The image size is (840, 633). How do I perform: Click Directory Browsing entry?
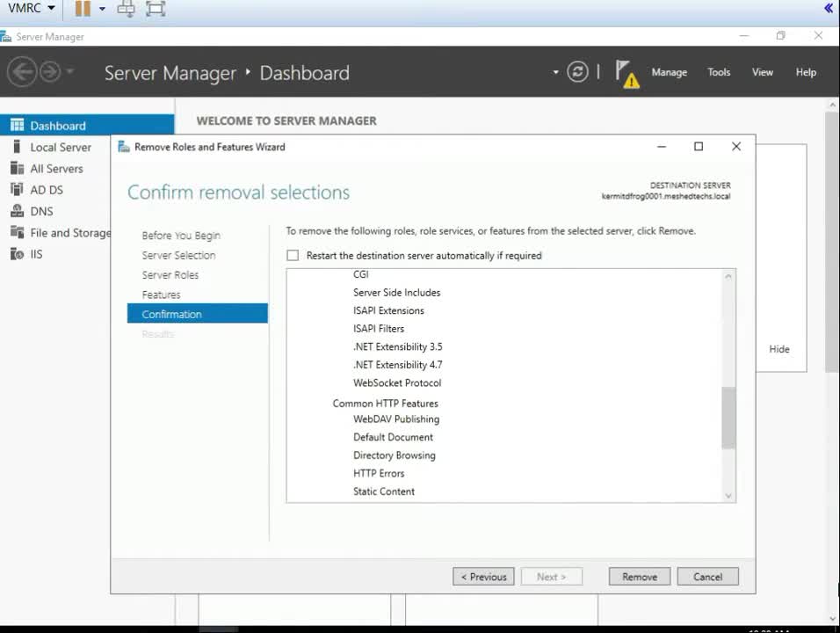tap(394, 455)
